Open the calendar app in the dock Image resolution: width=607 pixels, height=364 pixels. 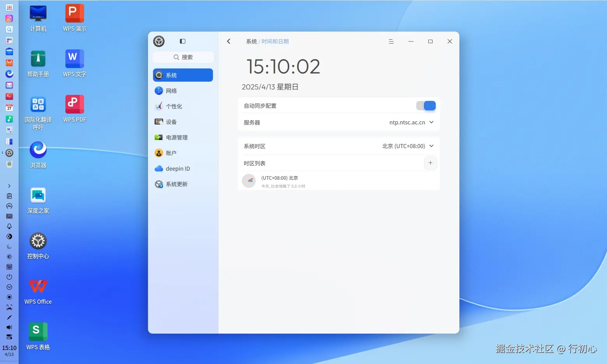(9, 108)
